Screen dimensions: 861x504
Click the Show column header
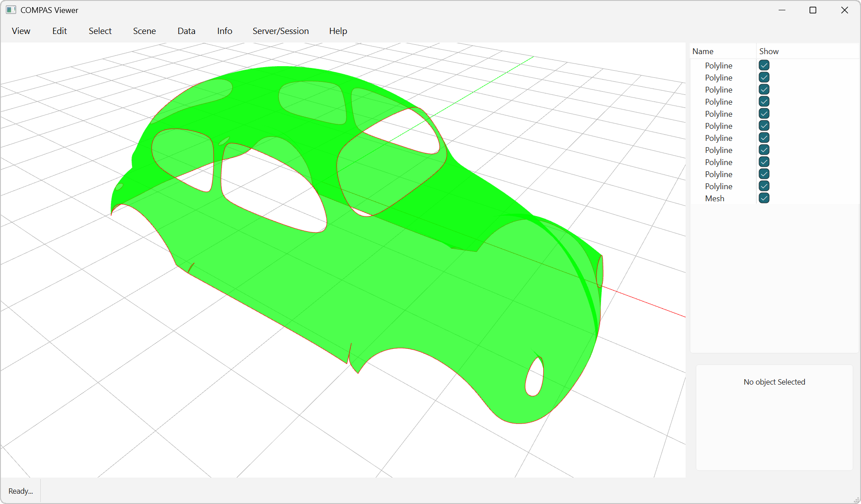click(769, 51)
